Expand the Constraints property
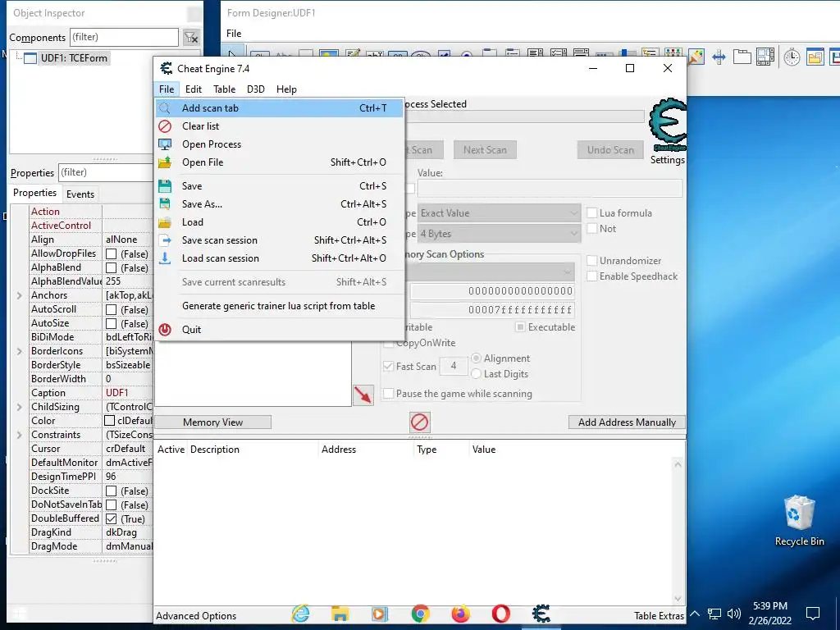 20,435
